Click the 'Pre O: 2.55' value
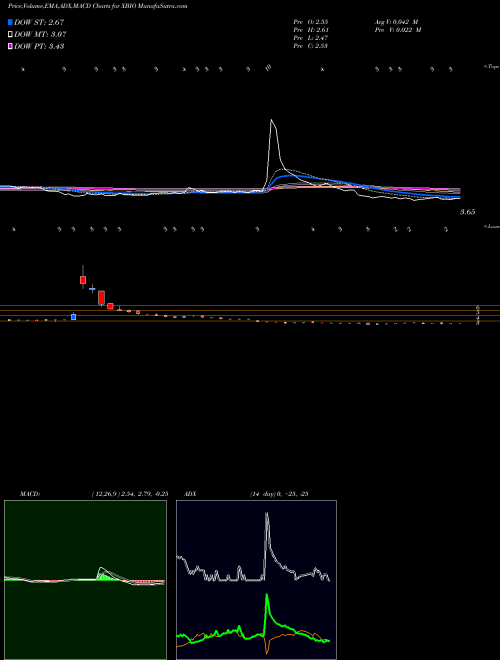 click(x=311, y=22)
